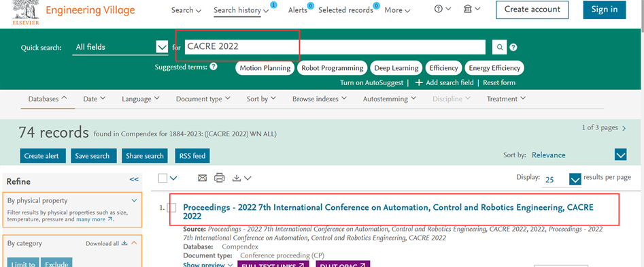Select the Efficiency suggested term

pyautogui.click(x=443, y=68)
